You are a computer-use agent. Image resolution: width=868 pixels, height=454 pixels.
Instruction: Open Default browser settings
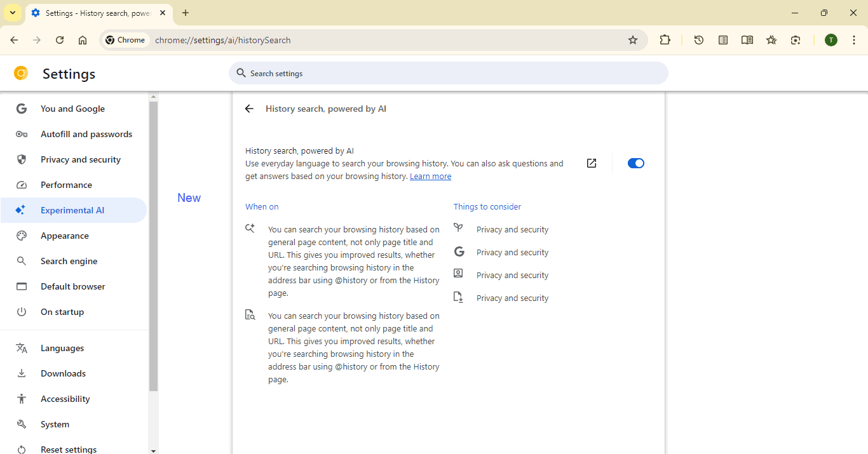tap(74, 286)
